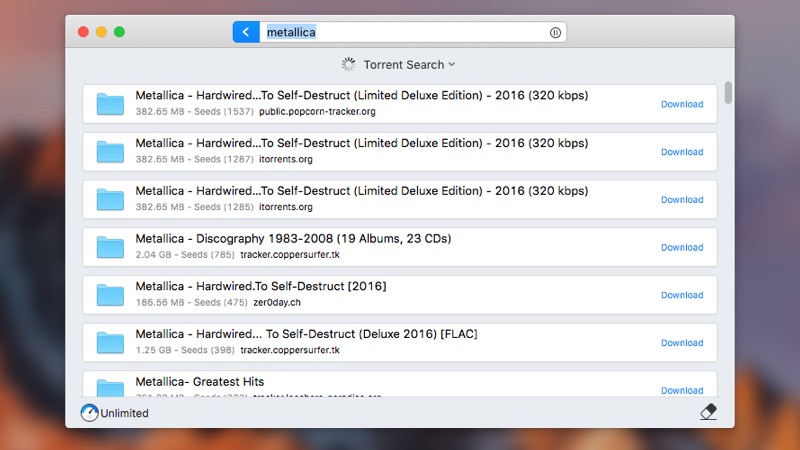Download the Hardwired torrent with 1285 seeds
This screenshot has height=450, width=800.
pos(682,199)
